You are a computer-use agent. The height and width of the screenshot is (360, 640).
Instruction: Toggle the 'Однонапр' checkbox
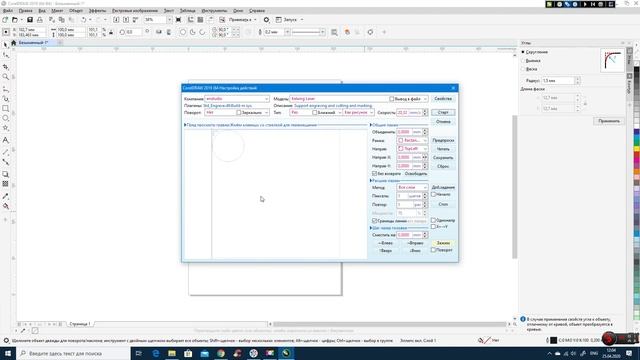click(x=433, y=220)
